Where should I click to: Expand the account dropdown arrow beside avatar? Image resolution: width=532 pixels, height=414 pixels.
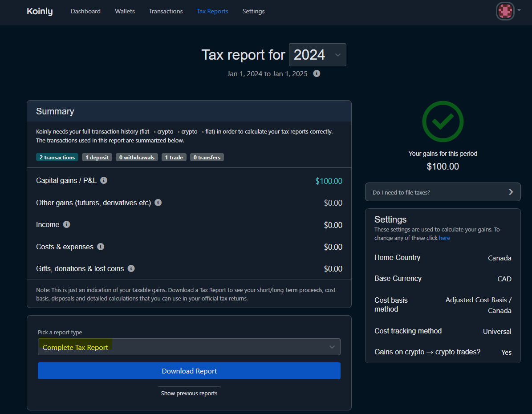[x=519, y=10]
